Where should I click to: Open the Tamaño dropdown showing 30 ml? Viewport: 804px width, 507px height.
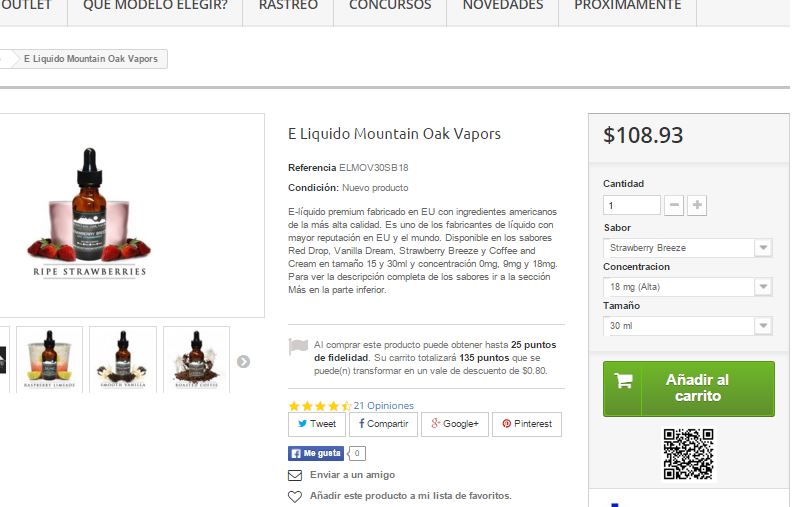688,326
